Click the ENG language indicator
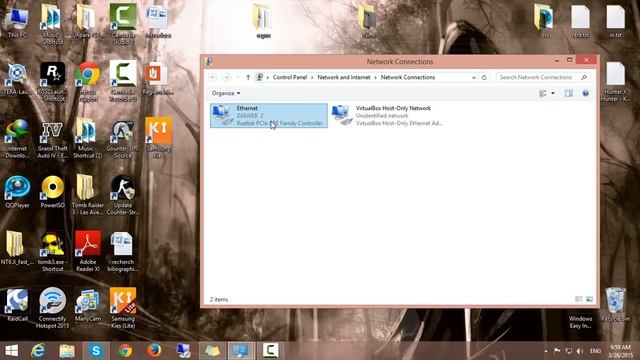 (596, 351)
